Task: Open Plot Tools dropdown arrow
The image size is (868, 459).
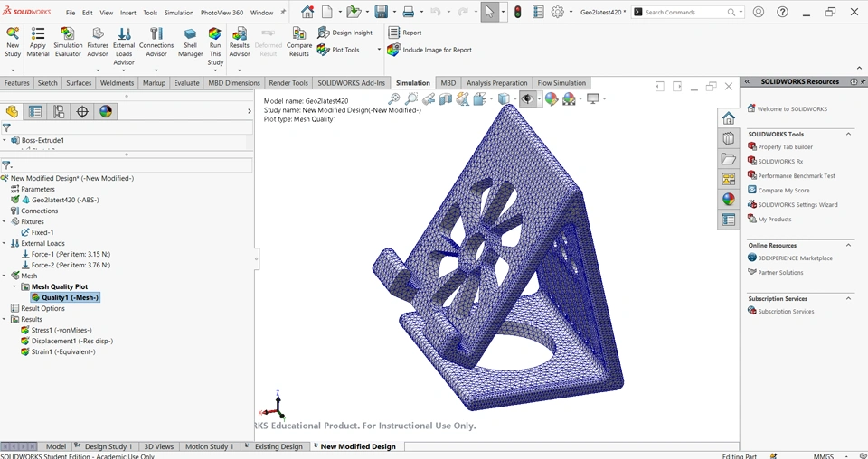Action: 379,50
